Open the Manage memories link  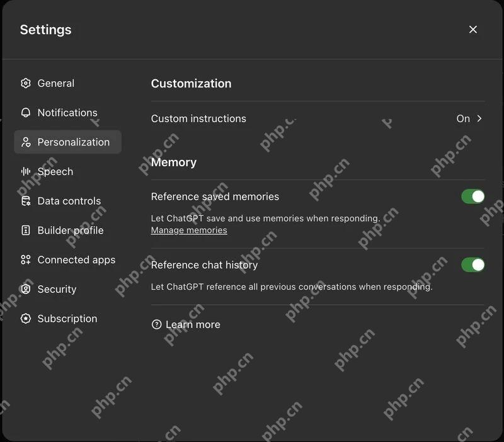coord(189,230)
